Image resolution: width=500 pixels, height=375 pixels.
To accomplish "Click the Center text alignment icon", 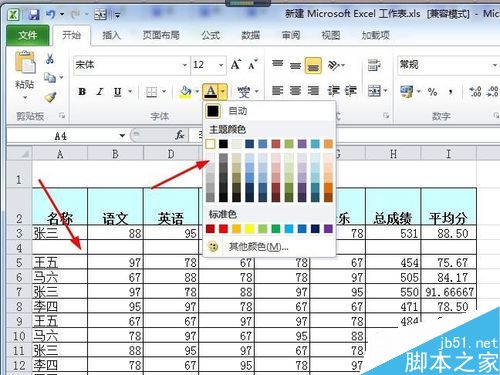I will [x=295, y=91].
